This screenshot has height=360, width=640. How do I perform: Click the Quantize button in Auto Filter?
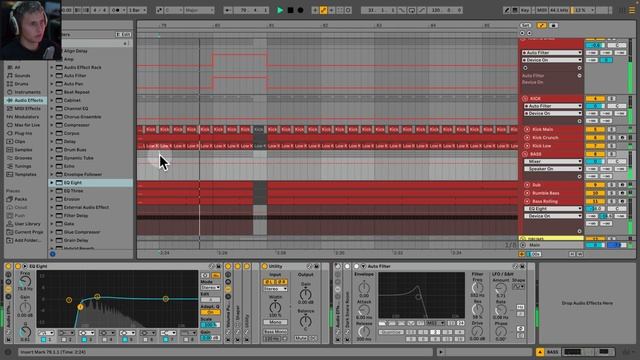tap(391, 332)
